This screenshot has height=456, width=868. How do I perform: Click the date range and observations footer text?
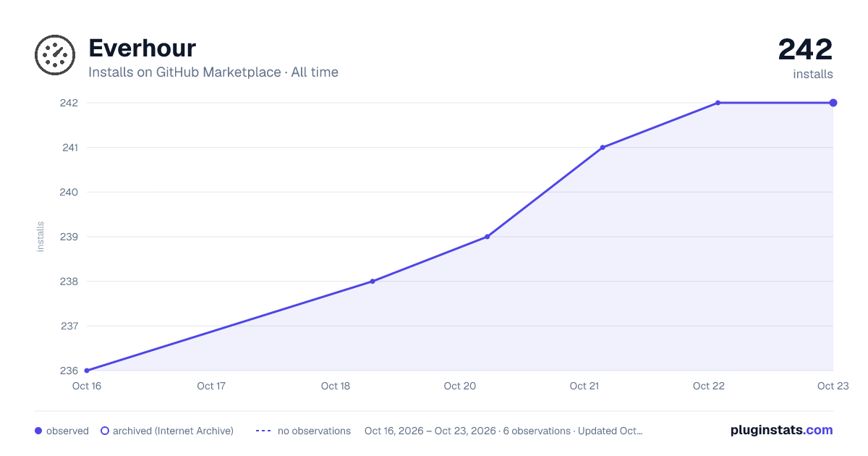pyautogui.click(x=503, y=431)
